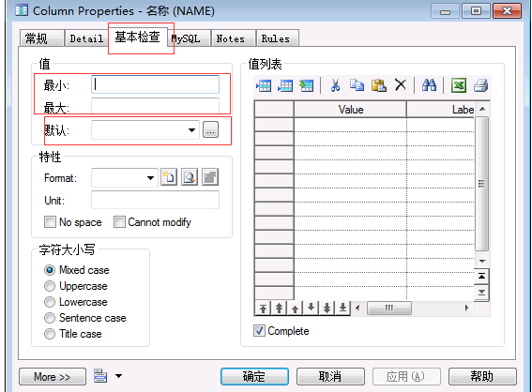Click scroll right arrow of value grid
532x392 pixels.
[467, 309]
